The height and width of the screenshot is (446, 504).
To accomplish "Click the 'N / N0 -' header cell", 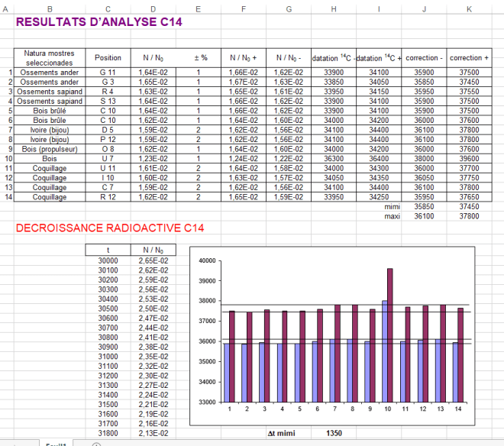I will click(289, 58).
